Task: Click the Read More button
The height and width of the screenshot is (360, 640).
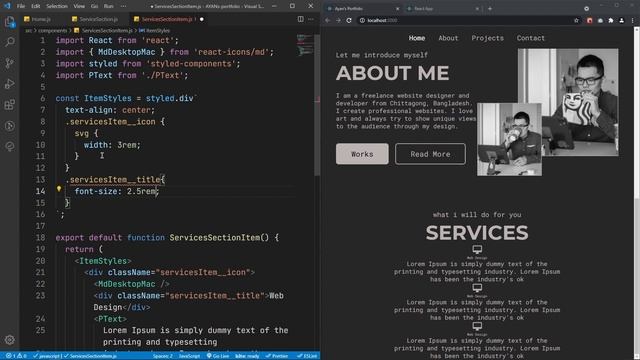Action: click(x=430, y=154)
